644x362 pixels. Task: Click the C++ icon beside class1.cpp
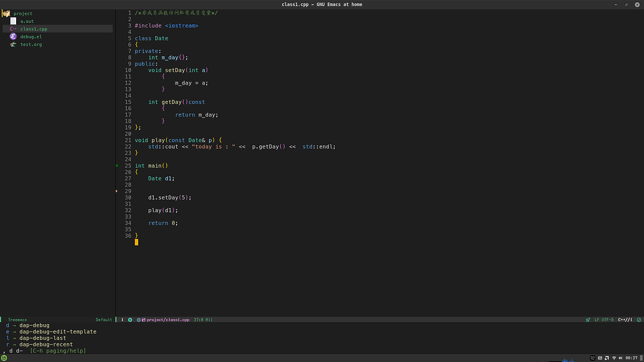[x=13, y=29]
